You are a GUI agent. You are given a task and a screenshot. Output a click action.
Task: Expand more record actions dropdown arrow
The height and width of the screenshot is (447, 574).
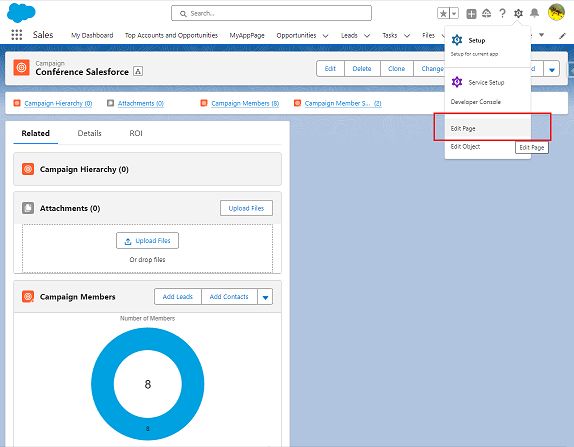(x=552, y=69)
